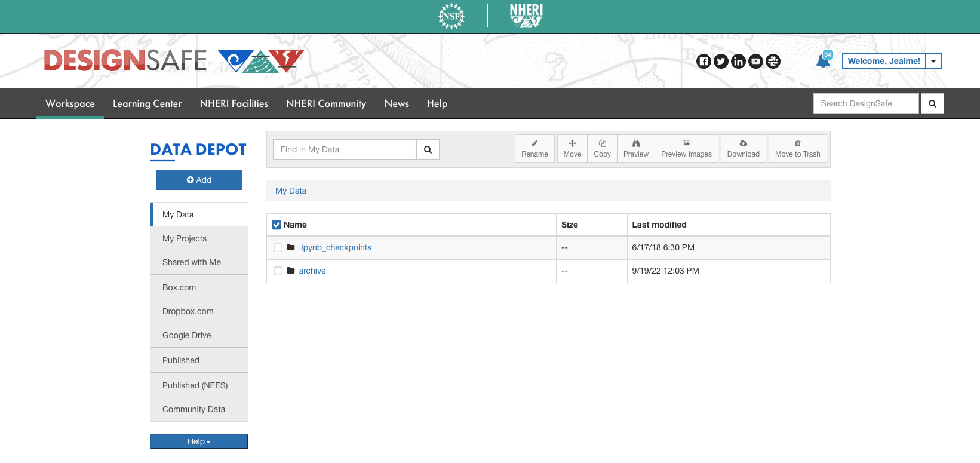The width and height of the screenshot is (980, 463).
Task: Open the Published (NEES) section
Action: click(x=199, y=385)
